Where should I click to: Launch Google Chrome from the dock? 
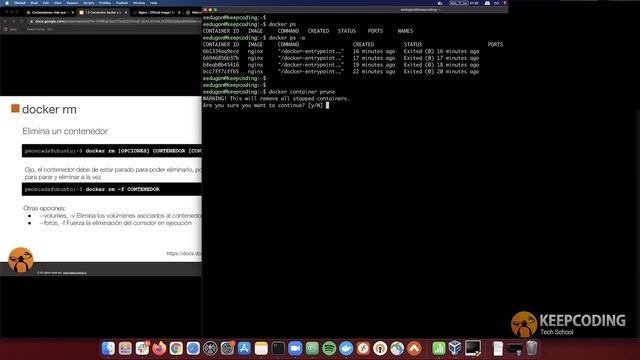(x=176, y=348)
